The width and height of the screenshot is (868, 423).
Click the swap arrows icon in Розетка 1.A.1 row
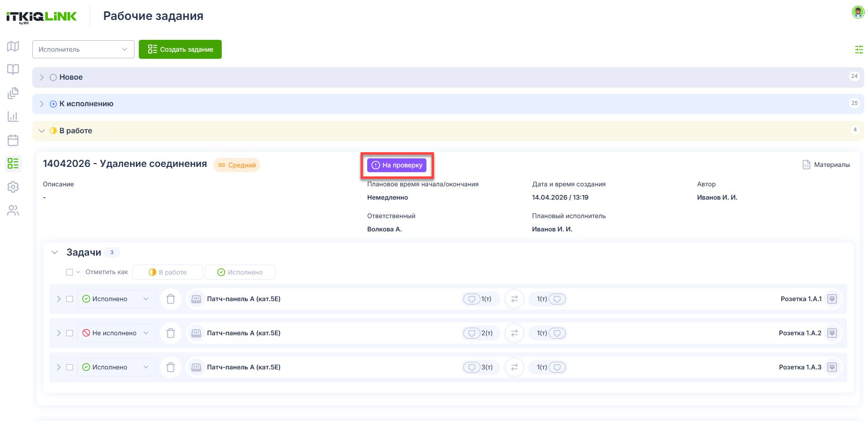pyautogui.click(x=514, y=299)
